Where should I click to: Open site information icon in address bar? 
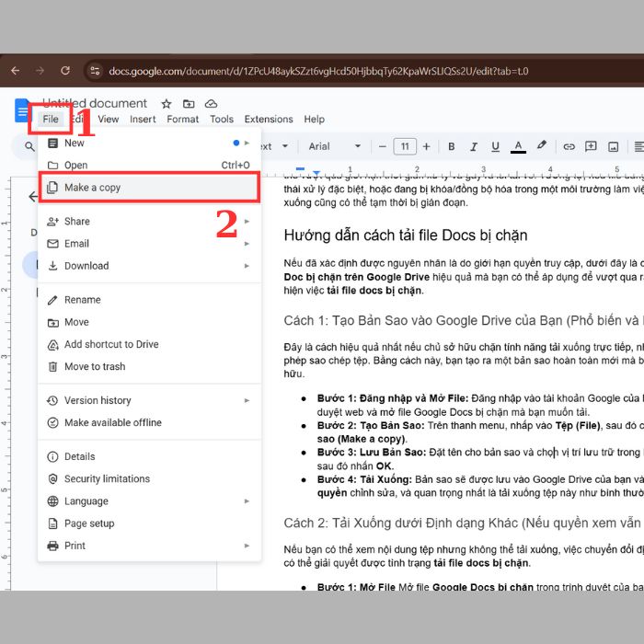pyautogui.click(x=96, y=71)
